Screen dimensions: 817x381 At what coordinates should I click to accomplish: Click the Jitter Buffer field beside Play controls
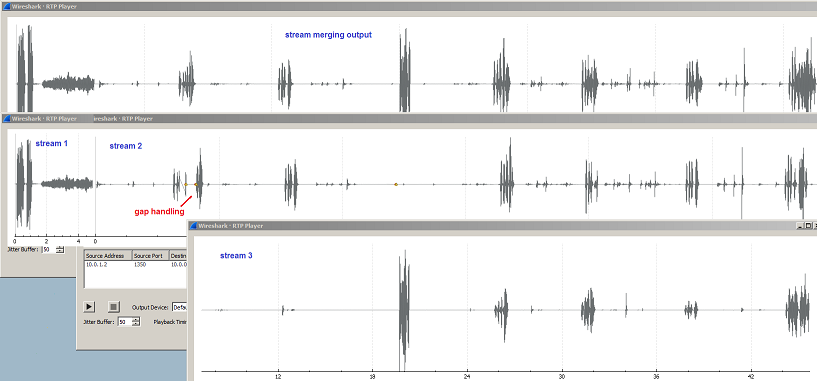125,322
